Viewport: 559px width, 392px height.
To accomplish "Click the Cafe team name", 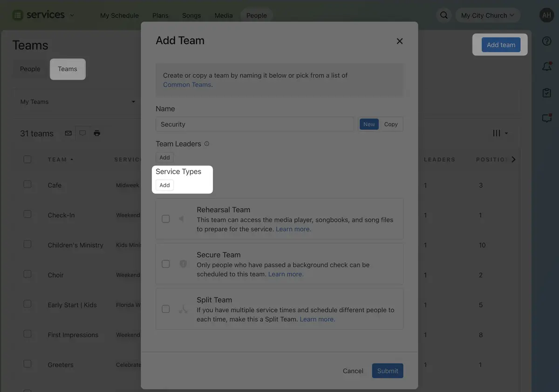I will point(55,185).
